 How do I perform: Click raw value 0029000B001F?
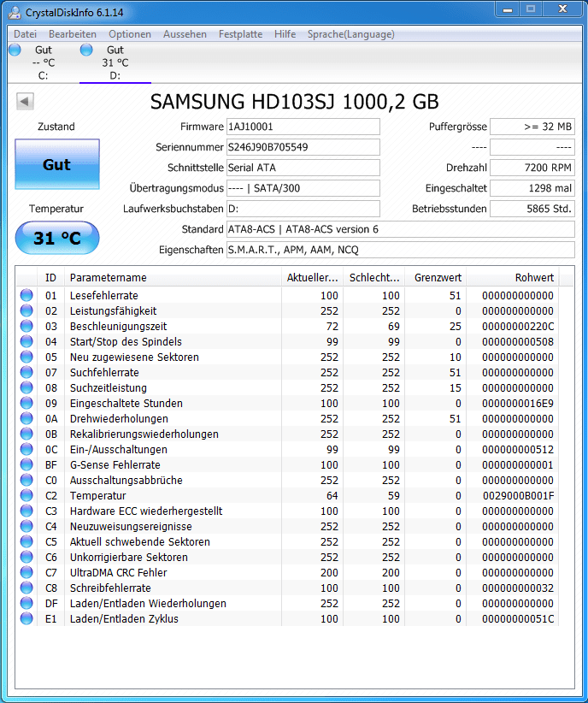pyautogui.click(x=518, y=495)
